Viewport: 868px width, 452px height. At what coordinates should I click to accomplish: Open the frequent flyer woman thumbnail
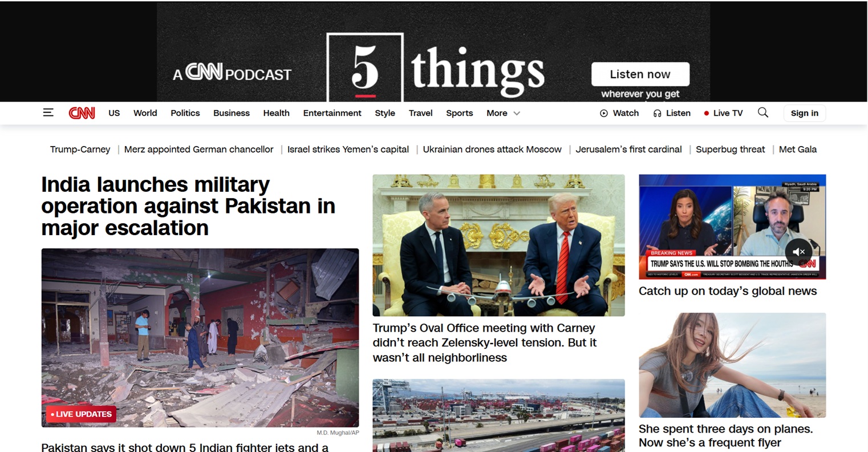click(x=732, y=365)
